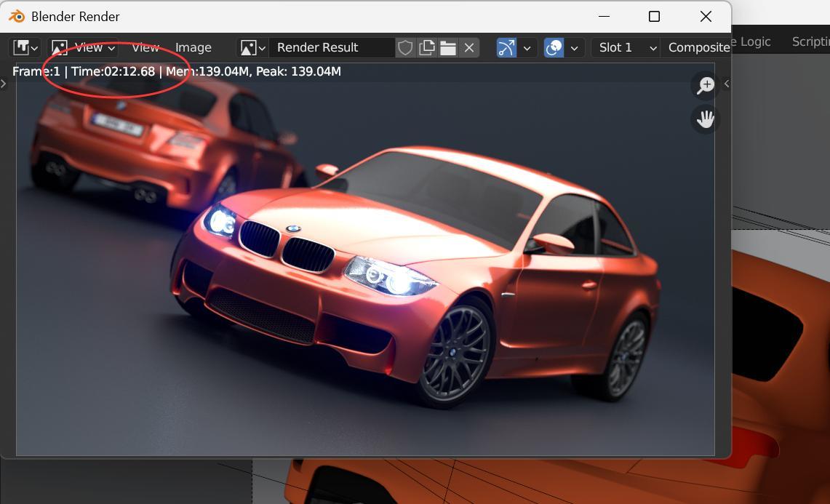Image resolution: width=830 pixels, height=504 pixels.
Task: Toggle fake user shield icon
Action: pos(405,48)
